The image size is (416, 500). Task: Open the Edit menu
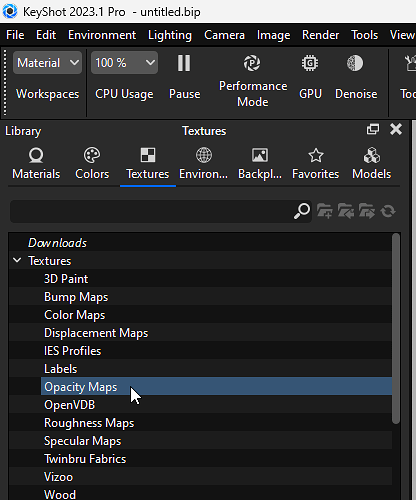pos(46,35)
